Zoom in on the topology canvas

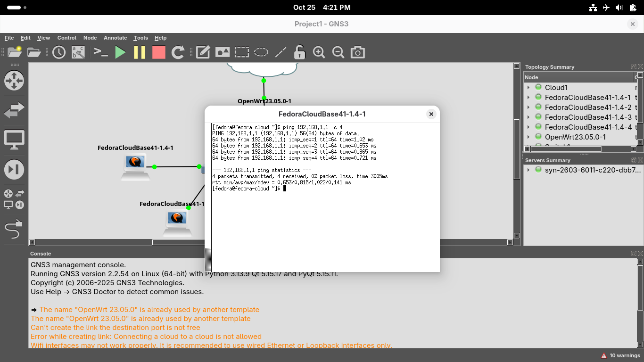click(319, 52)
